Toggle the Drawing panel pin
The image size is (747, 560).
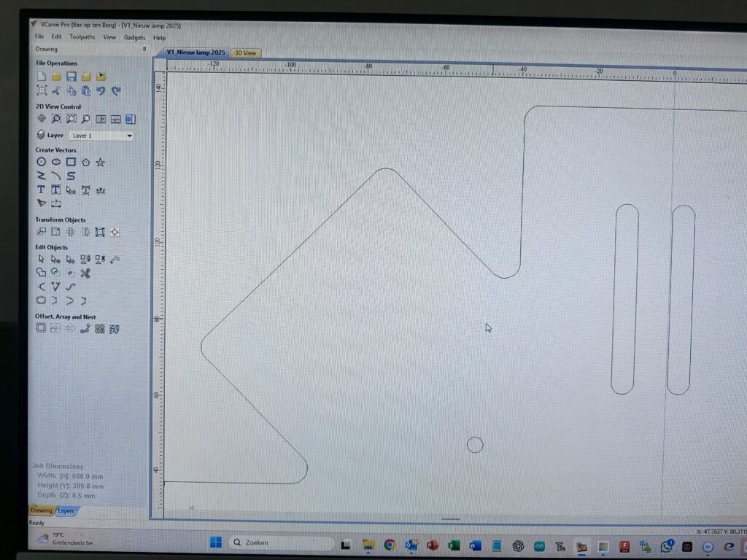(x=144, y=49)
